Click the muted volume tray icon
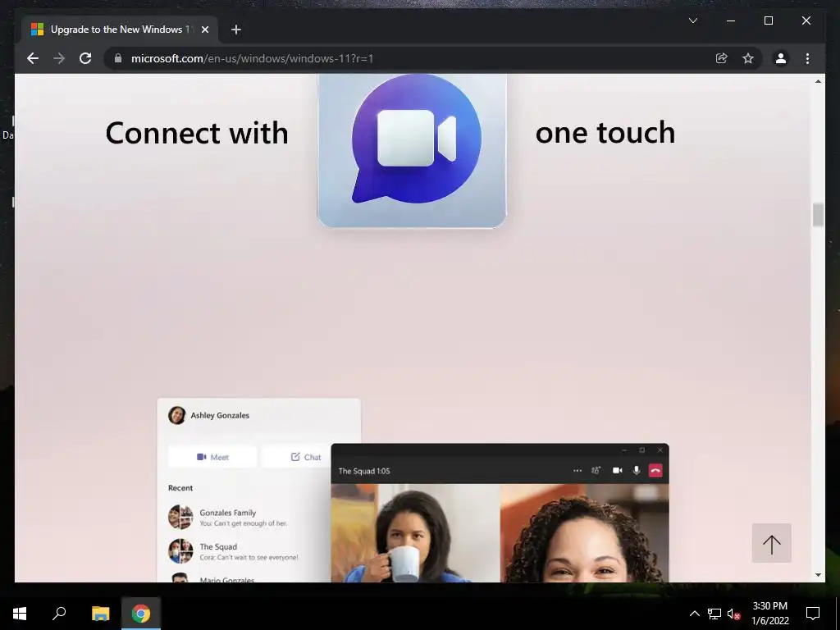The height and width of the screenshot is (630, 840). pyautogui.click(x=733, y=614)
